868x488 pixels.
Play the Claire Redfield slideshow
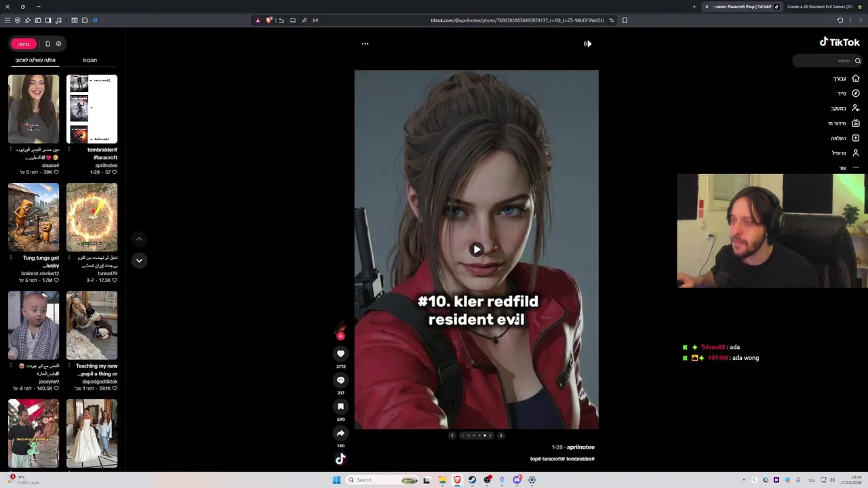pyautogui.click(x=477, y=249)
